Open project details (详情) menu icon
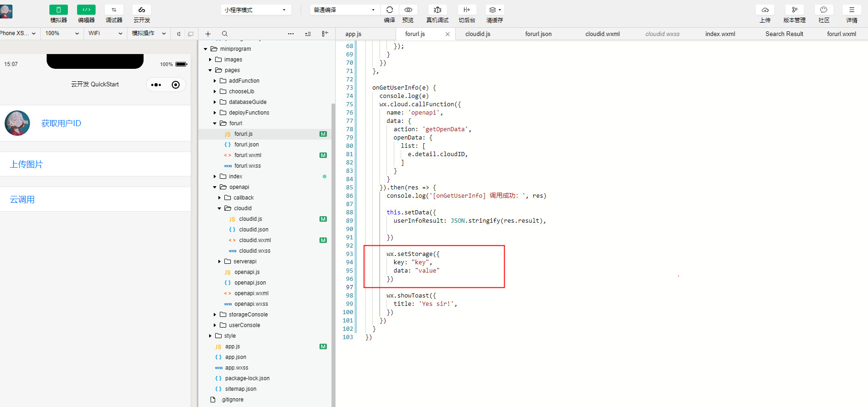Screen dimensions: 868x407 click(852, 10)
